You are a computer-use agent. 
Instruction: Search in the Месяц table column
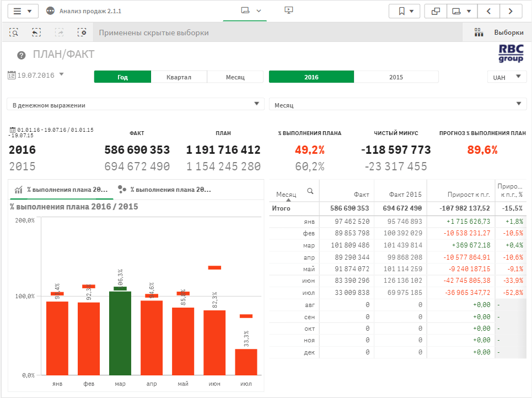coord(310,191)
